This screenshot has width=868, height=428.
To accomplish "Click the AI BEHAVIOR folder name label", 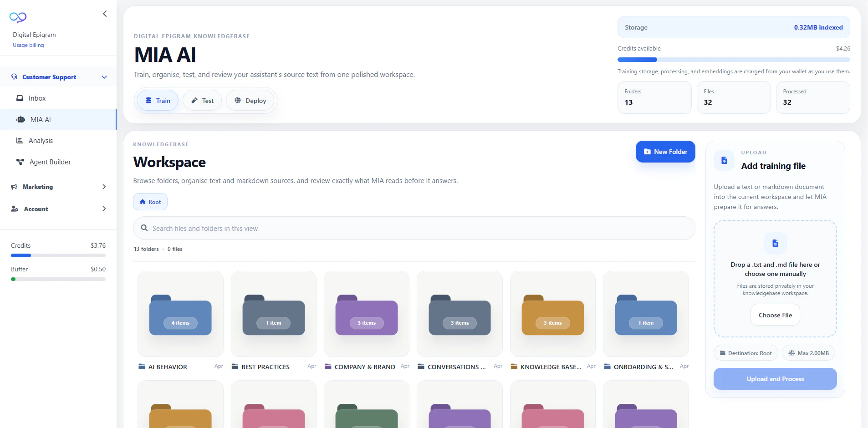I will point(168,367).
